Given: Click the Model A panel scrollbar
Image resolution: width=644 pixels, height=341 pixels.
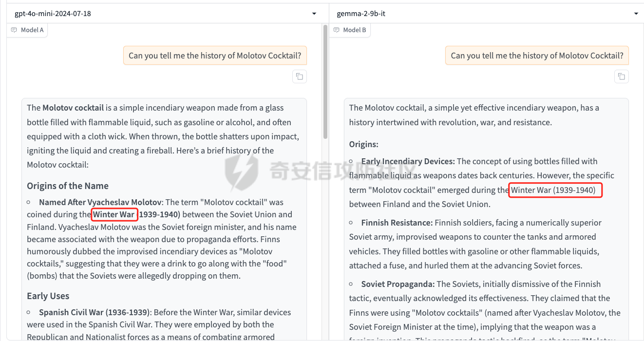Looking at the screenshot, I should (x=325, y=83).
